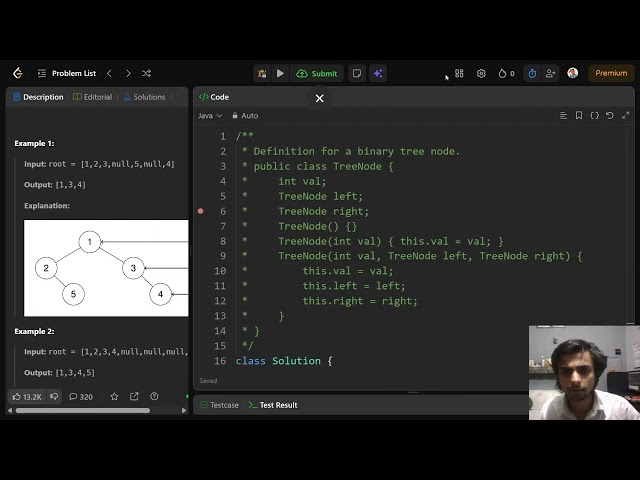Click the webcam video overlay

(584, 373)
